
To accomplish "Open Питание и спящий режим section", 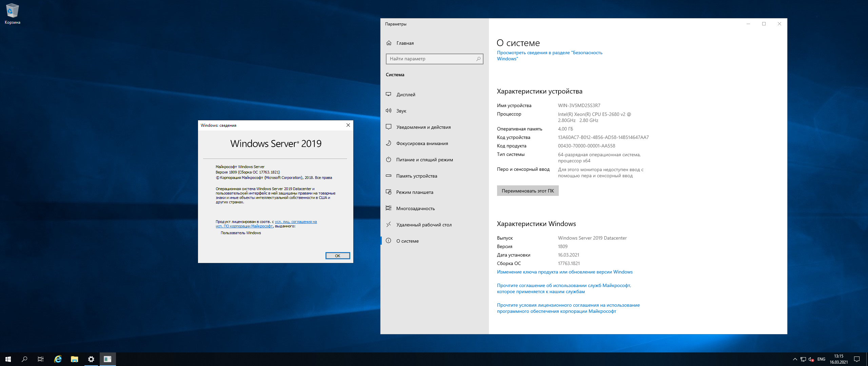I will tap(435, 160).
